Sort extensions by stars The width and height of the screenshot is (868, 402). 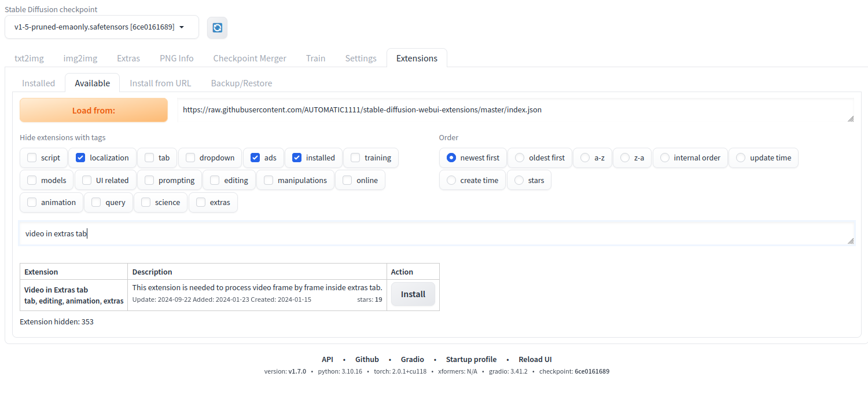(519, 180)
